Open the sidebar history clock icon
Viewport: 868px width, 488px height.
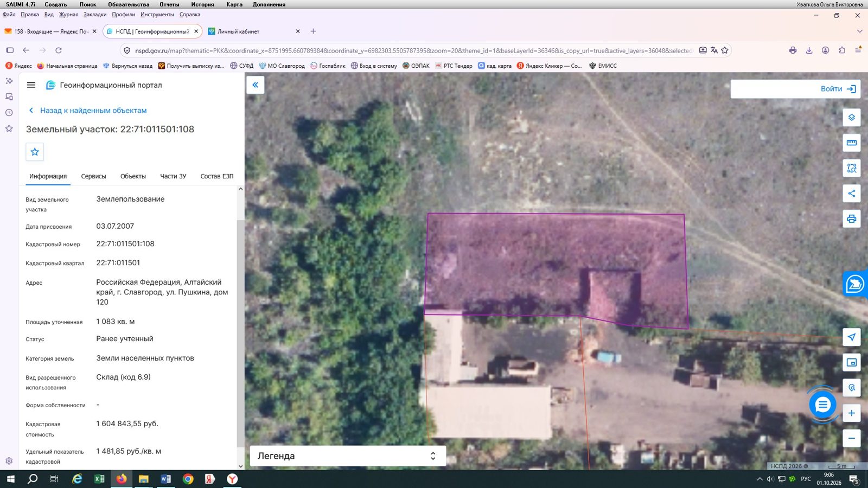[x=9, y=113]
